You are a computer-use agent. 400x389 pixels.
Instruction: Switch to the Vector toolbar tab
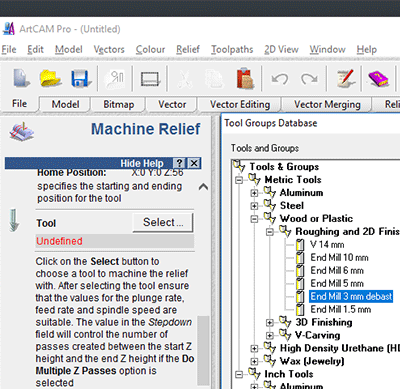[x=172, y=104]
